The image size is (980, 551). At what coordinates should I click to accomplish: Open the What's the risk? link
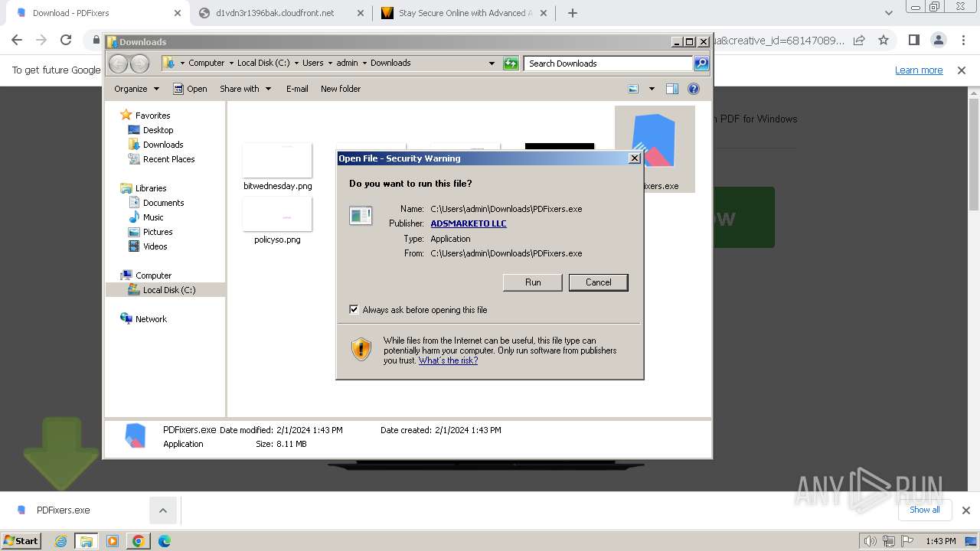pos(448,360)
